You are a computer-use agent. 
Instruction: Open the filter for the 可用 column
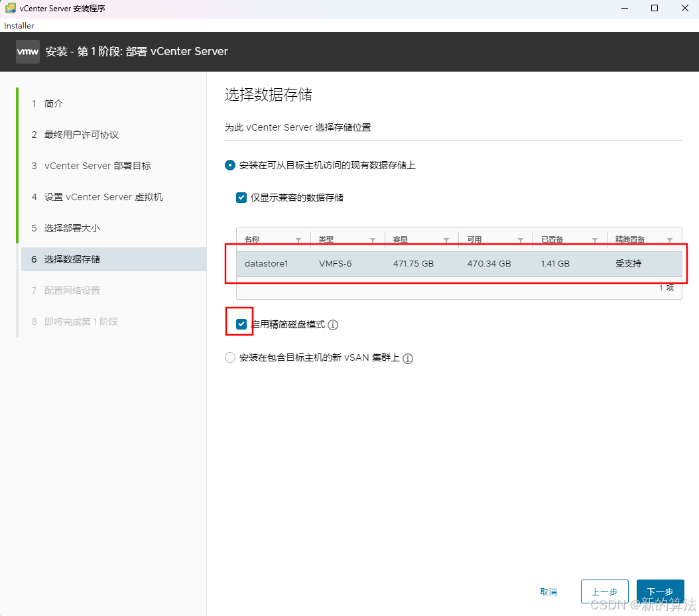520,240
